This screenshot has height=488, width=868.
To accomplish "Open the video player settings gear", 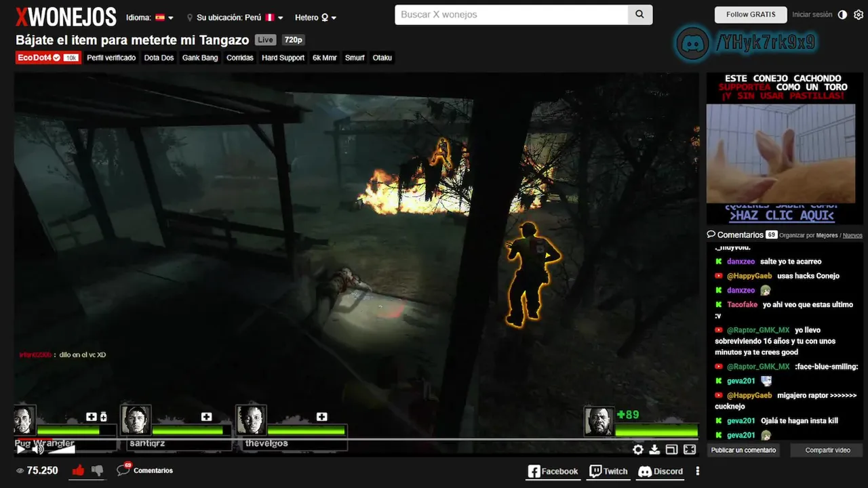I will (638, 449).
